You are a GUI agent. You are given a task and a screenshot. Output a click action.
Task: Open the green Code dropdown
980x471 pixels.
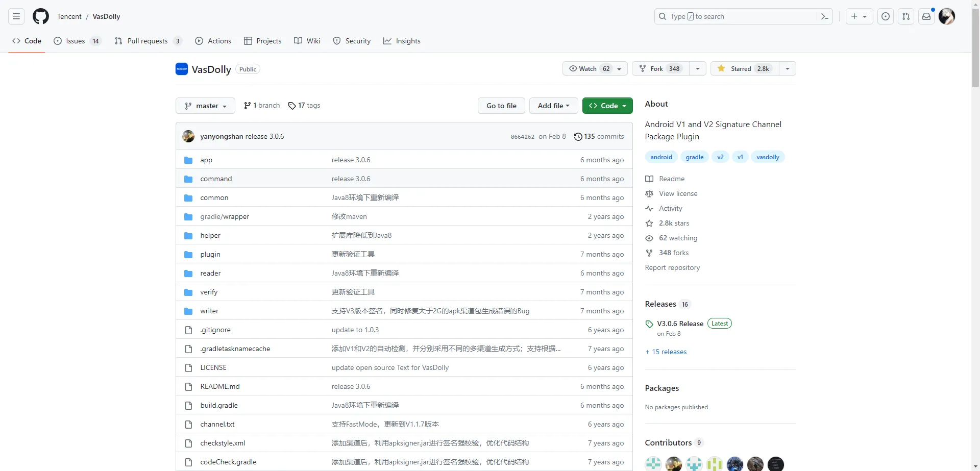(607, 106)
